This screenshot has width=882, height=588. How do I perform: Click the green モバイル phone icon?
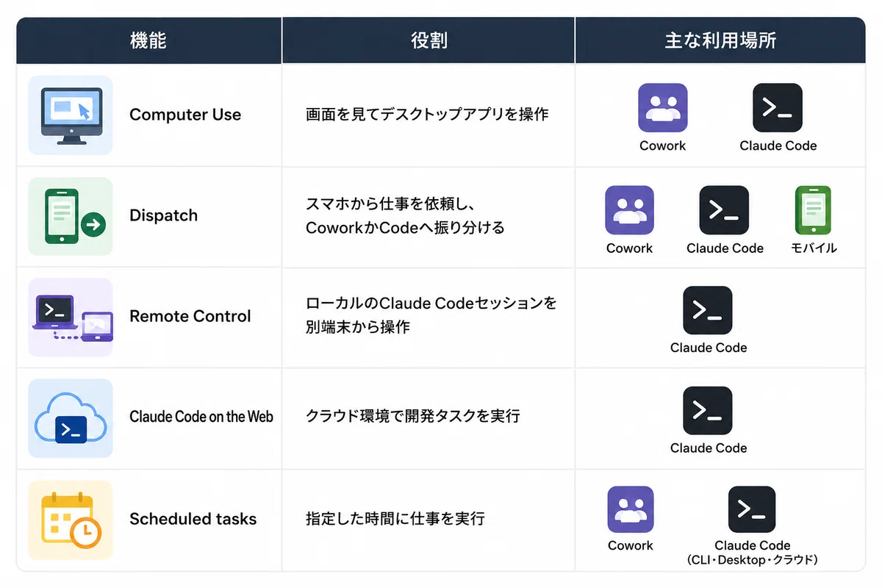point(813,210)
